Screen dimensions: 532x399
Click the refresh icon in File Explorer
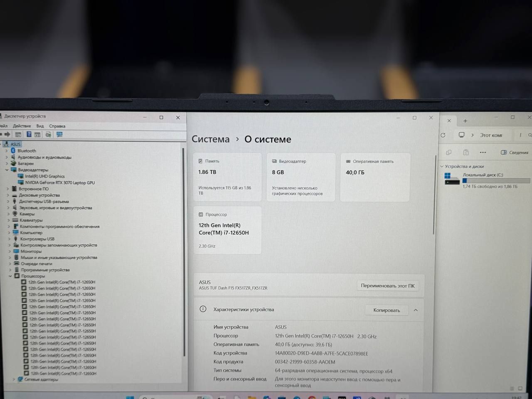[443, 135]
